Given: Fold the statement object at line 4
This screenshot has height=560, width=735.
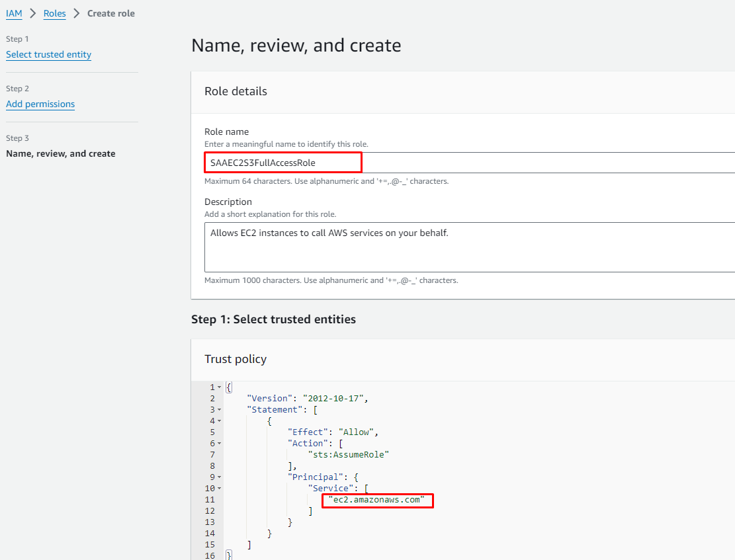Looking at the screenshot, I should point(220,421).
